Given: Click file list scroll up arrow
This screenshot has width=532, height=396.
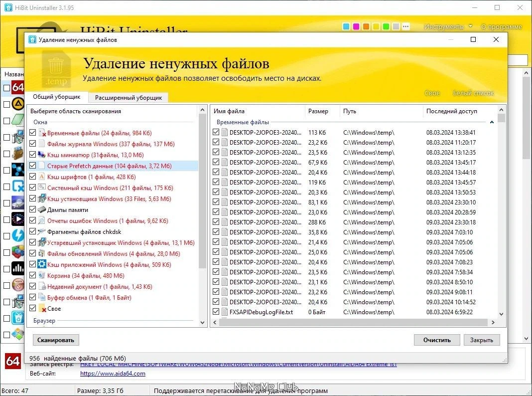Looking at the screenshot, I should pyautogui.click(x=502, y=110).
